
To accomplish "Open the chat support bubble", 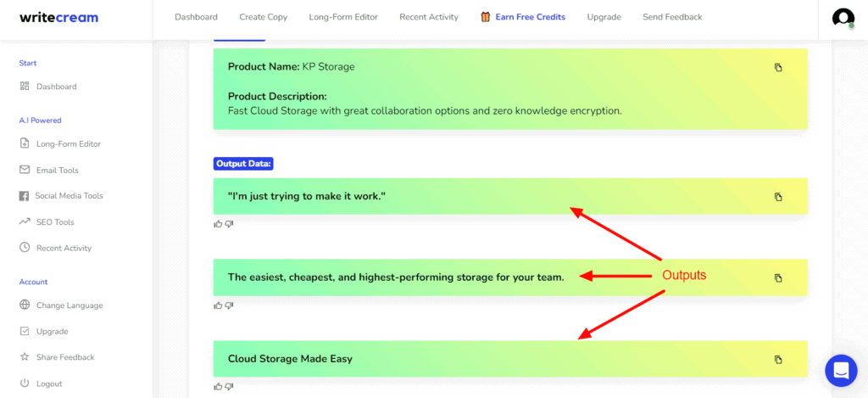I will coord(841,370).
